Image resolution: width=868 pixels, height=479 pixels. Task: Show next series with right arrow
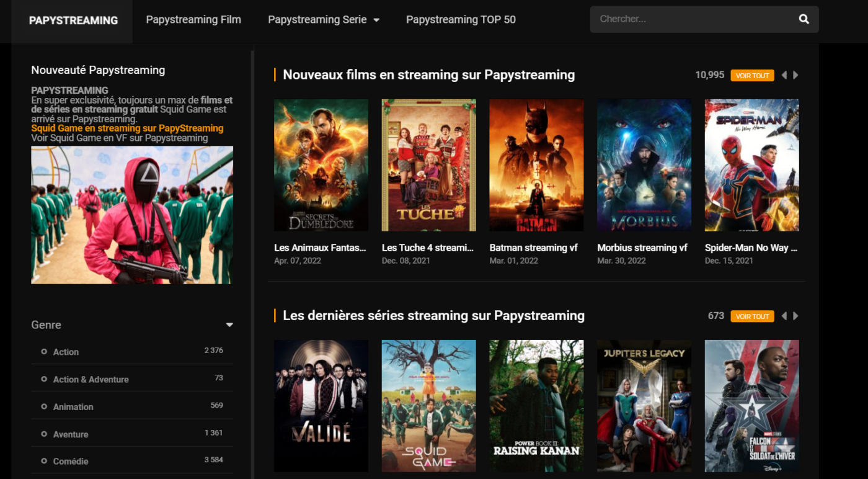795,316
